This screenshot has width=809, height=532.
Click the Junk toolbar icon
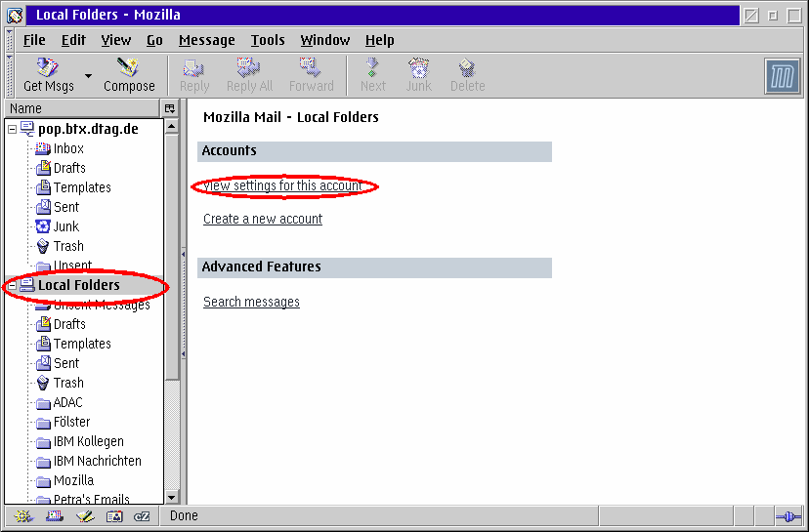point(418,67)
